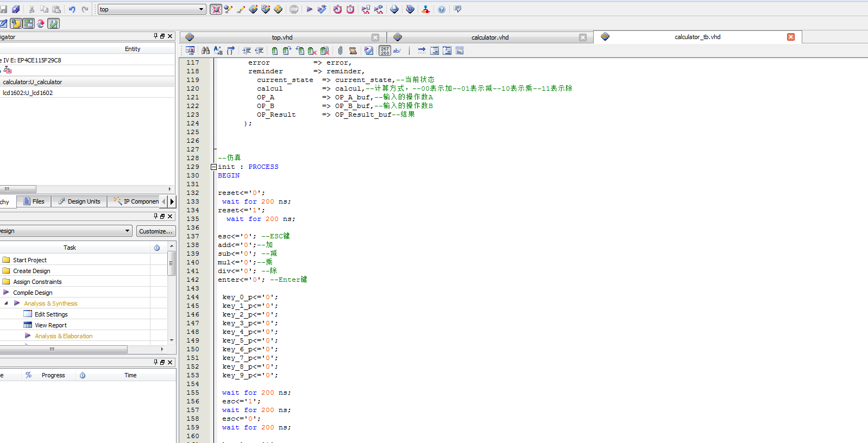Open the task flow dropdown
The height and width of the screenshot is (443, 868).
pos(128,231)
